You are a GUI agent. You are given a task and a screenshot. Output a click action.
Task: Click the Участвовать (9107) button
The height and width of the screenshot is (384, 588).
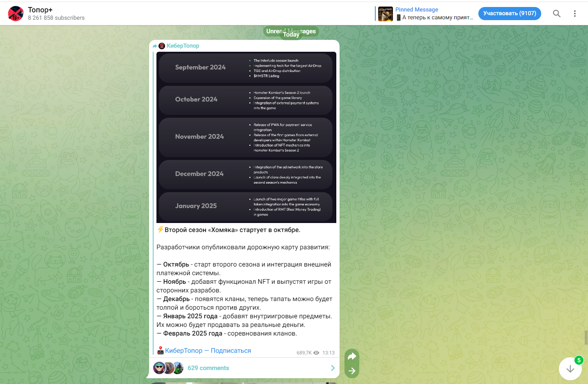click(510, 14)
